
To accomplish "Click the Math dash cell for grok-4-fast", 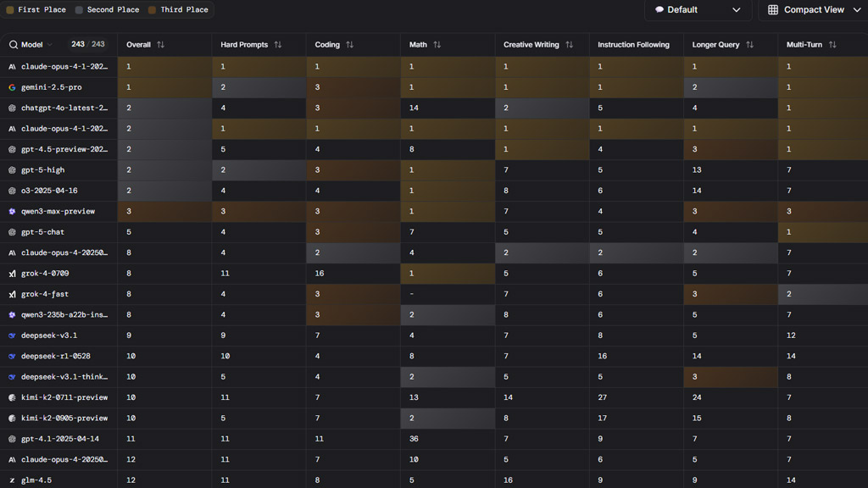I will click(411, 294).
